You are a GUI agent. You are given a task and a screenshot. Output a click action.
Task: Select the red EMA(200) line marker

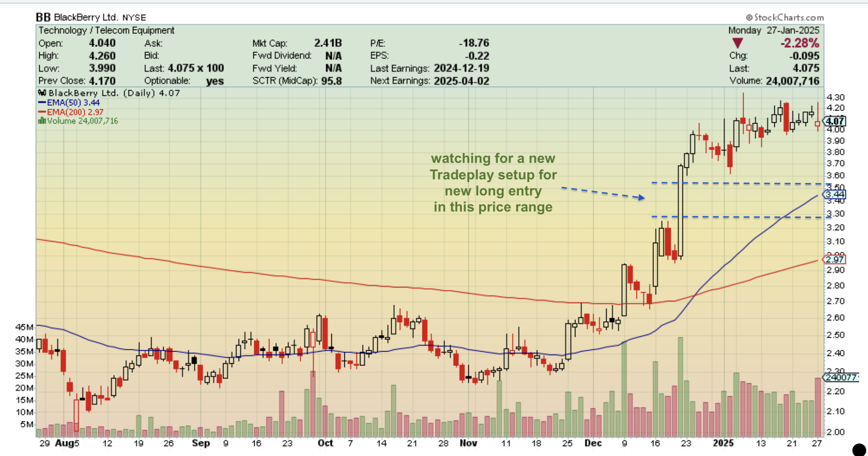[x=43, y=112]
